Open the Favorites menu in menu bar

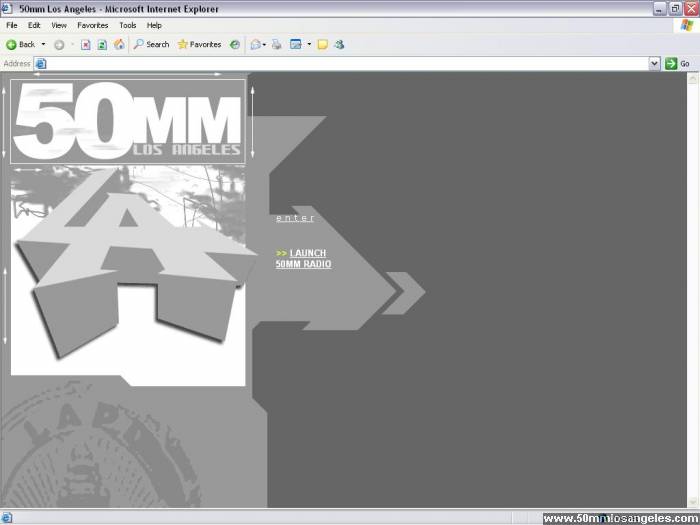point(93,25)
